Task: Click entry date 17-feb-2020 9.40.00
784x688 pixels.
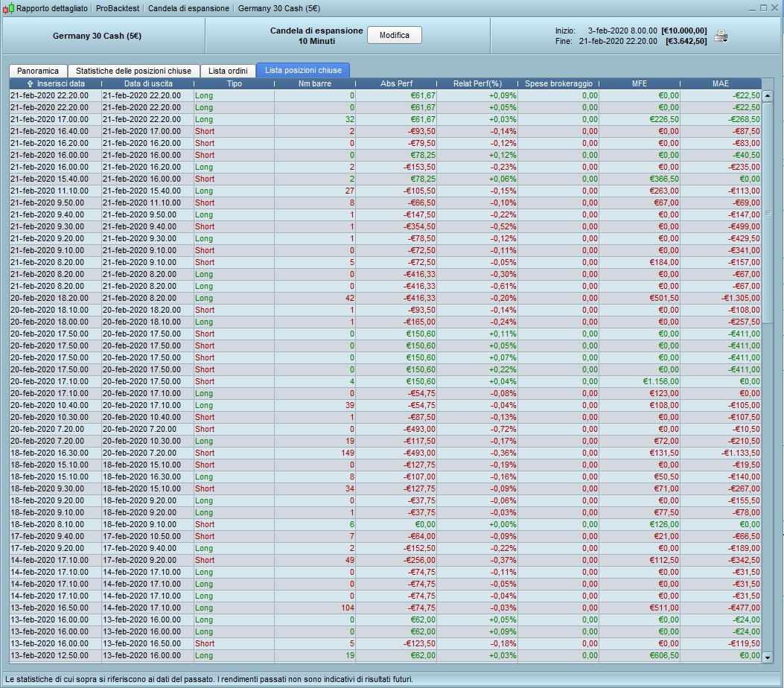Action: [x=47, y=537]
